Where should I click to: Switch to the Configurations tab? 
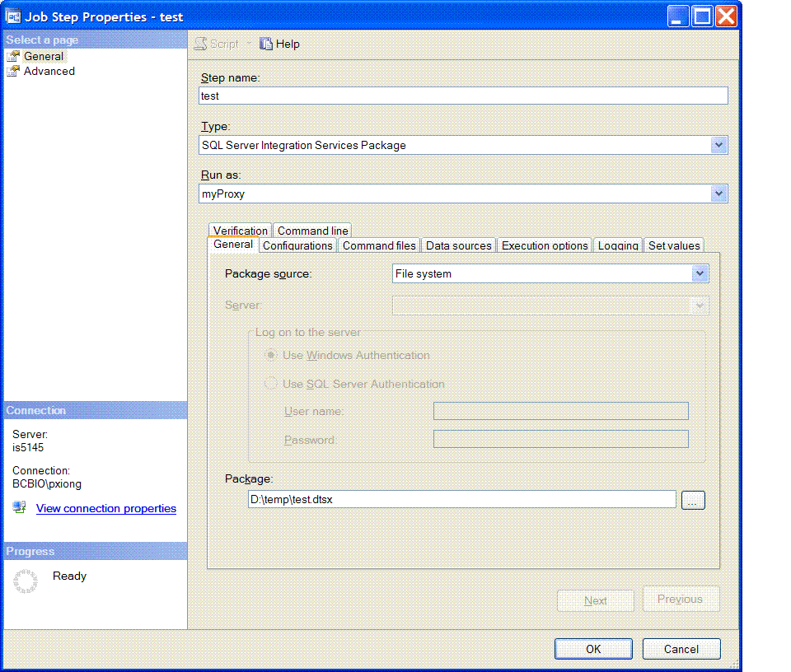297,245
